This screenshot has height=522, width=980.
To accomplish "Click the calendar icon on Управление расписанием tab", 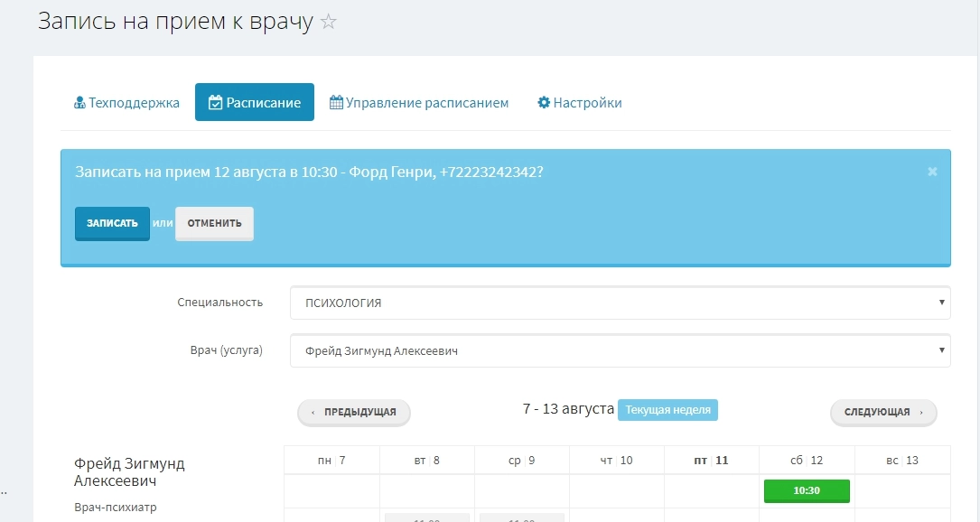I will point(335,102).
